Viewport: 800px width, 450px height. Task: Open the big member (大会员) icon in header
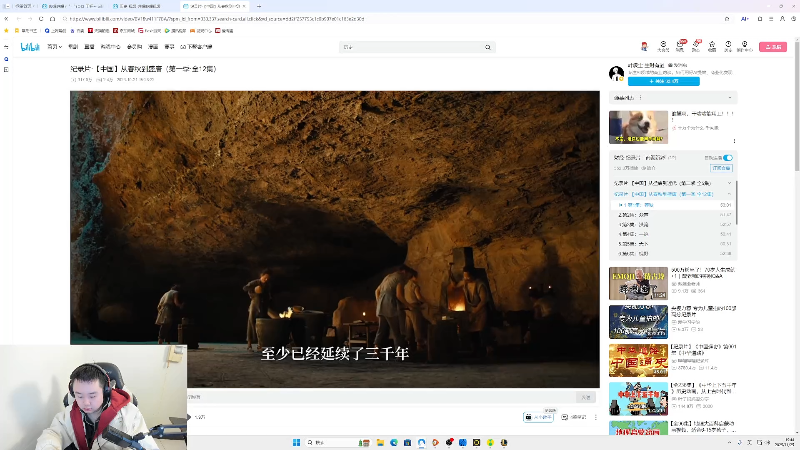pos(663,46)
